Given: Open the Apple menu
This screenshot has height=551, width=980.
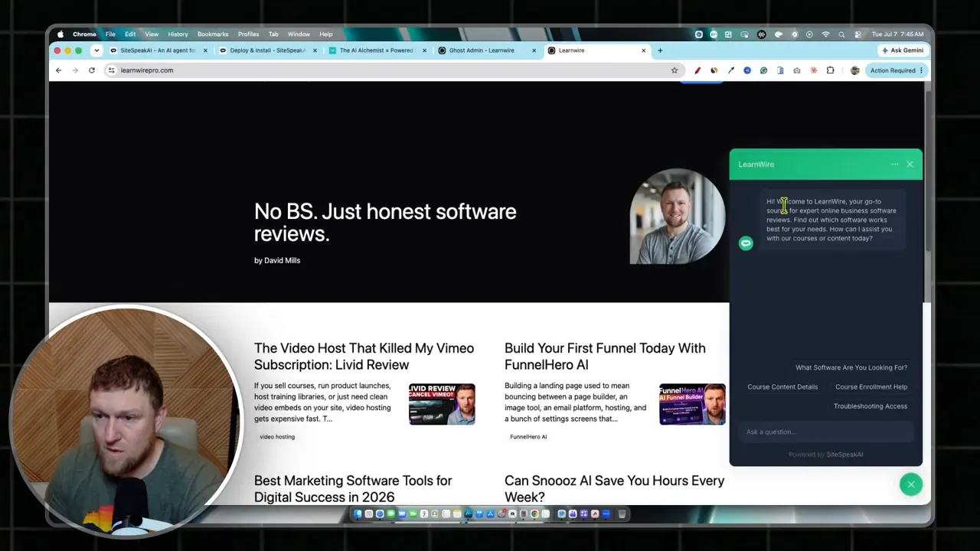Looking at the screenshot, I should click(x=60, y=34).
